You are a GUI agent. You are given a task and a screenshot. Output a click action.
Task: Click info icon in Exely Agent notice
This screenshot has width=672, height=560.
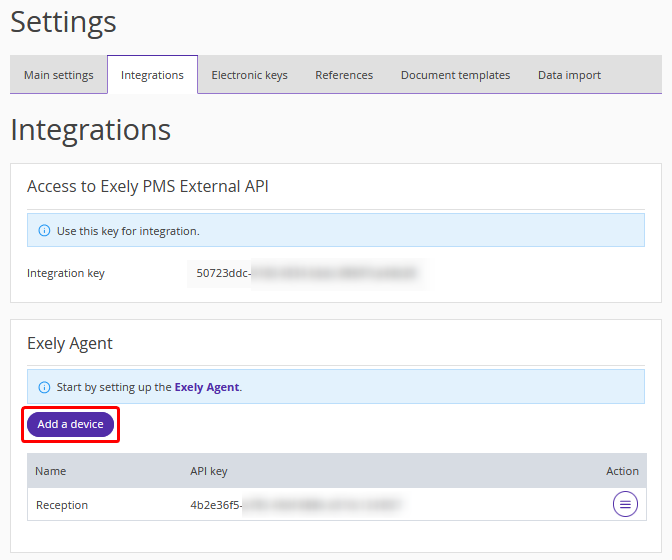(x=44, y=387)
